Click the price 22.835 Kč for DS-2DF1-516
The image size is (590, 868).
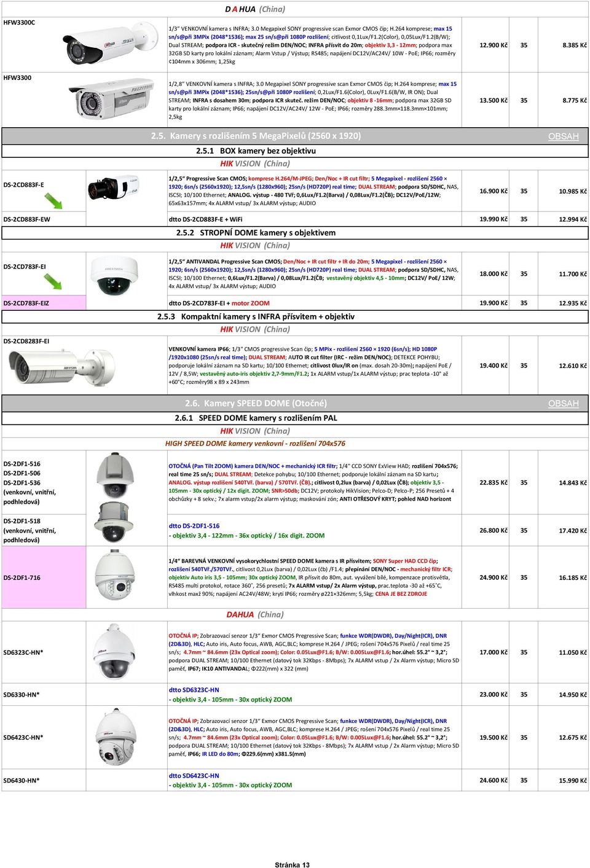point(494,483)
